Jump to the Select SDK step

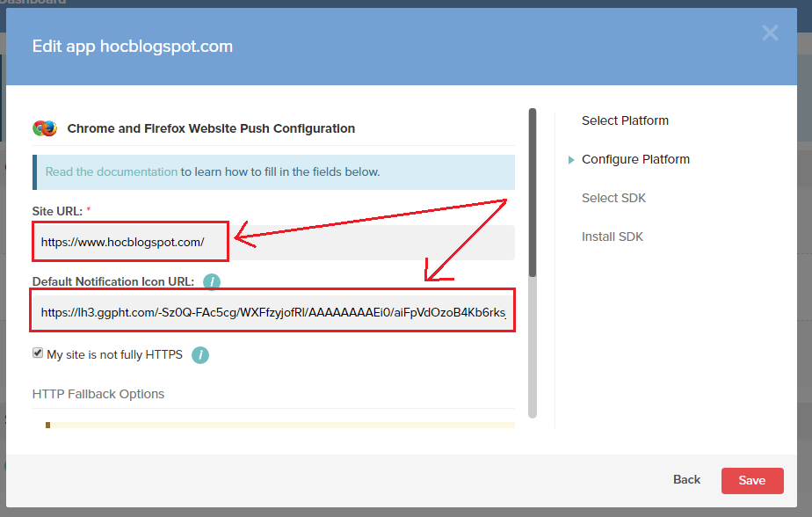tap(613, 198)
